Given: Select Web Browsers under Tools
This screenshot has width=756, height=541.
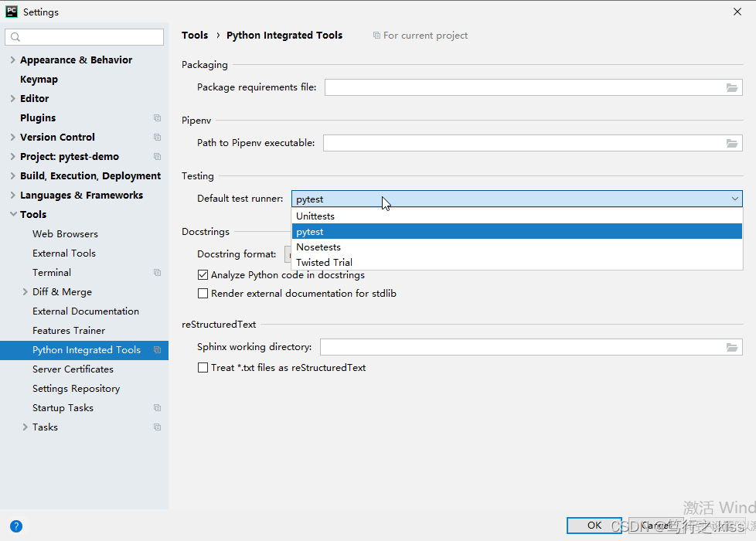Looking at the screenshot, I should click(65, 234).
